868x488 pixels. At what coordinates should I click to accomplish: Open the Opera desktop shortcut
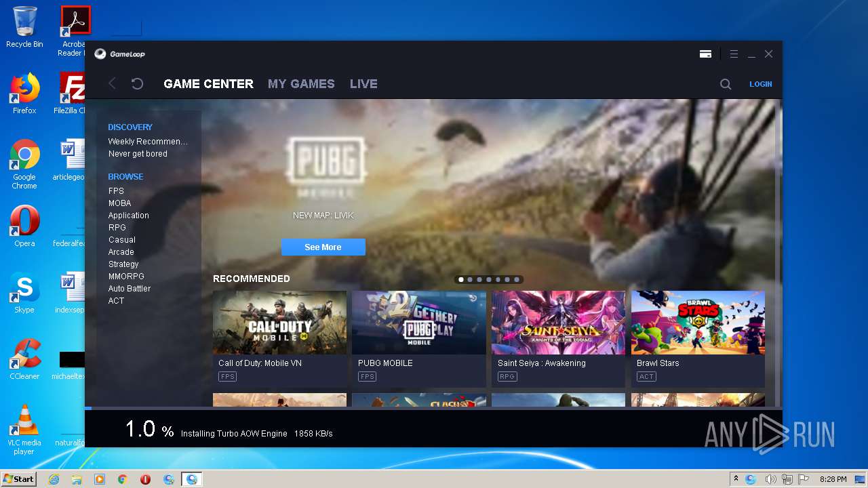click(24, 226)
